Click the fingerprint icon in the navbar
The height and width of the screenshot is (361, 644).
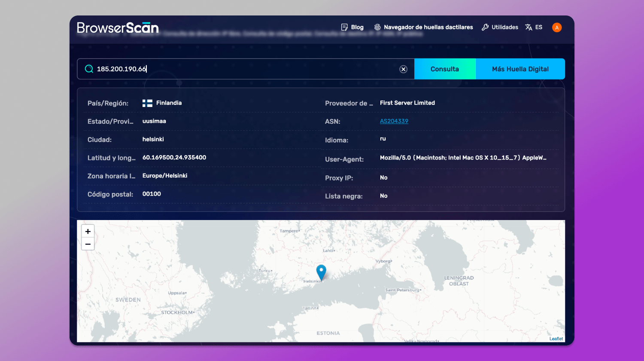[377, 27]
